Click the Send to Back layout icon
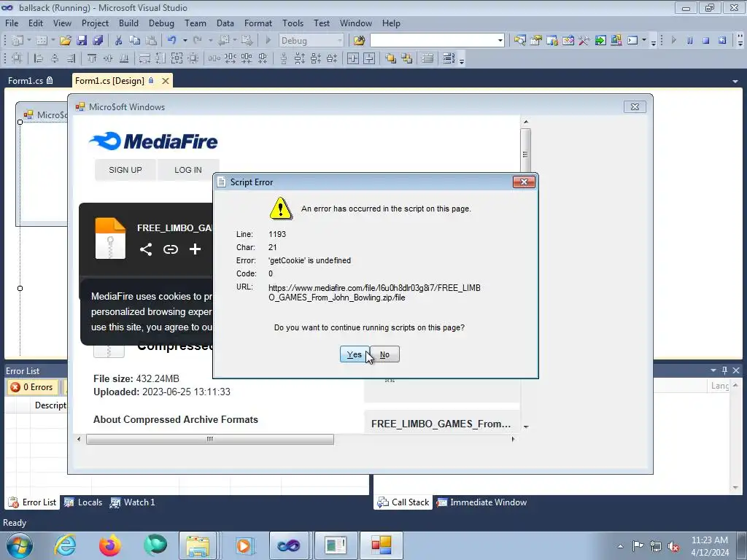747x560 pixels. pos(407,58)
